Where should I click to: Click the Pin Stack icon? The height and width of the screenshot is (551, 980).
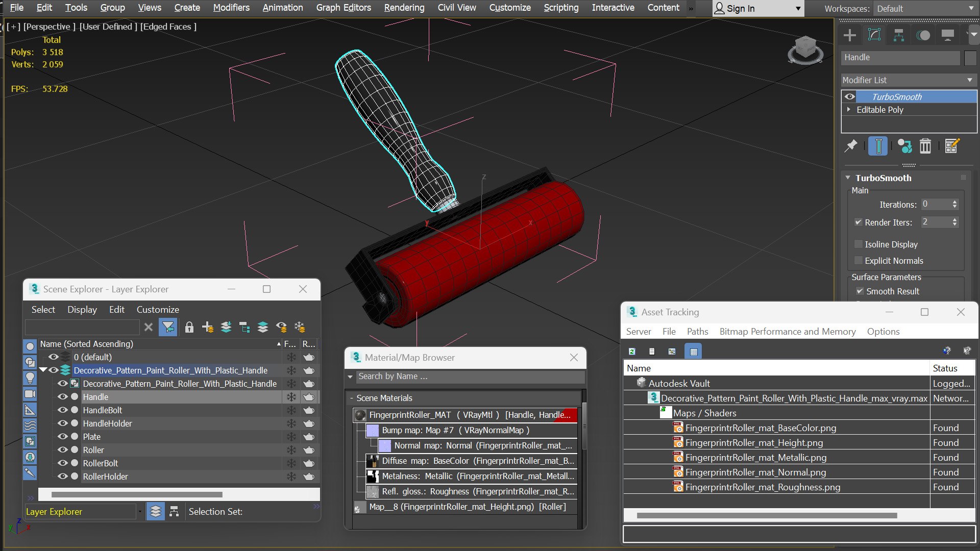point(851,146)
